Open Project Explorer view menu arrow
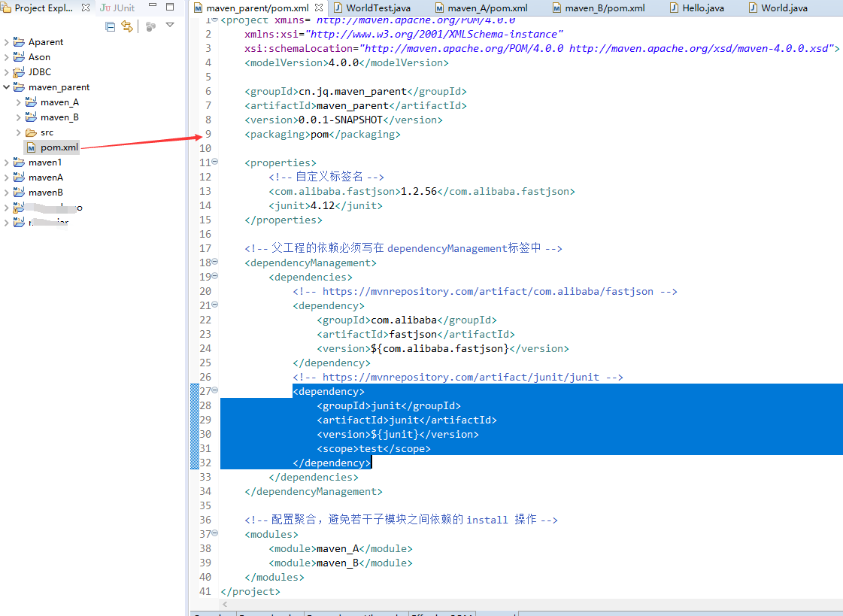Image resolution: width=843 pixels, height=616 pixels. 170,26
